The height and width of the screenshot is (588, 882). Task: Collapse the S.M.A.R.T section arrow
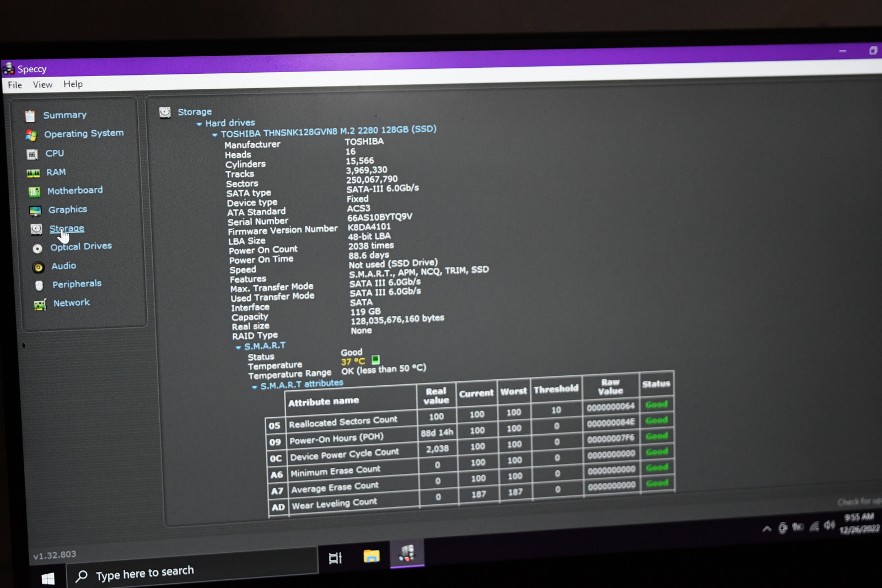coord(238,347)
